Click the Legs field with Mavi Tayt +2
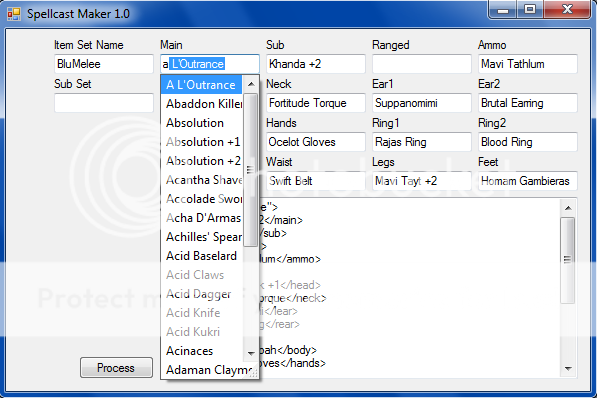This screenshot has height=398, width=597. click(x=421, y=181)
